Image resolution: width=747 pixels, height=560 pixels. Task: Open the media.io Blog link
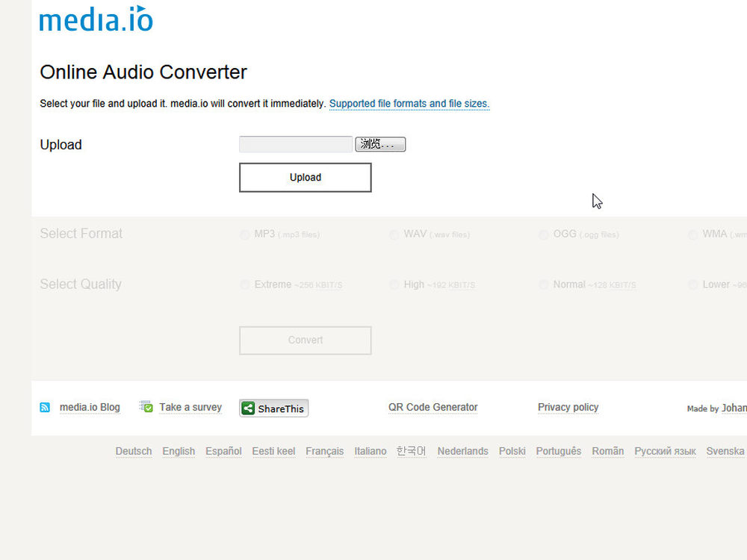[x=90, y=408]
